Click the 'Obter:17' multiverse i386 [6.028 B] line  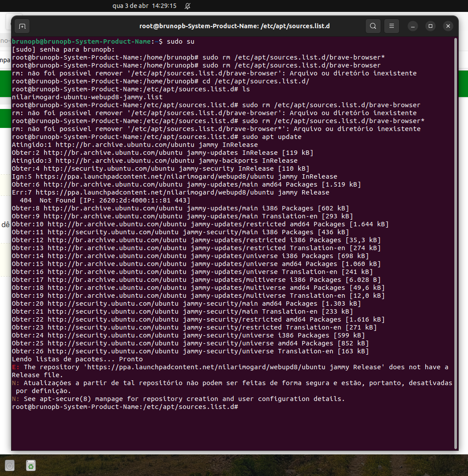click(196, 280)
